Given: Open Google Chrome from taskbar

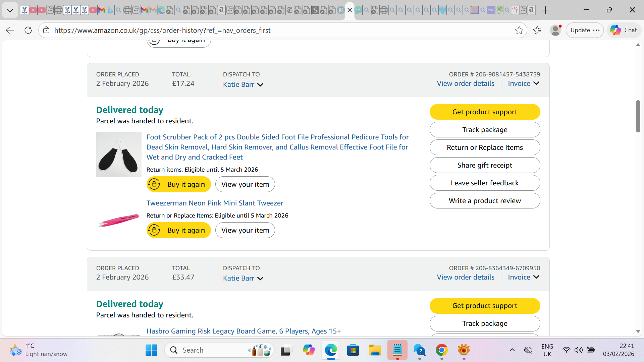Looking at the screenshot, I should click(x=441, y=350).
